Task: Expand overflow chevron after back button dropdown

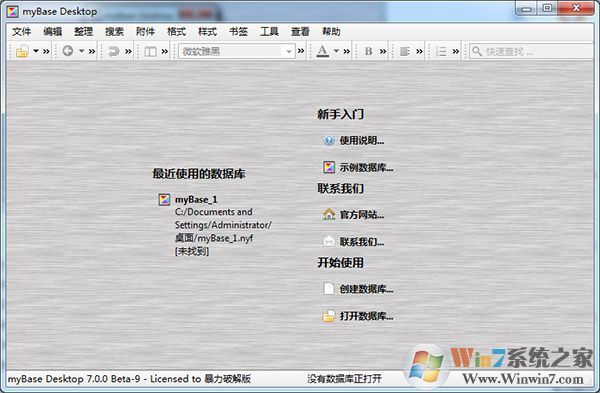Action: click(92, 51)
